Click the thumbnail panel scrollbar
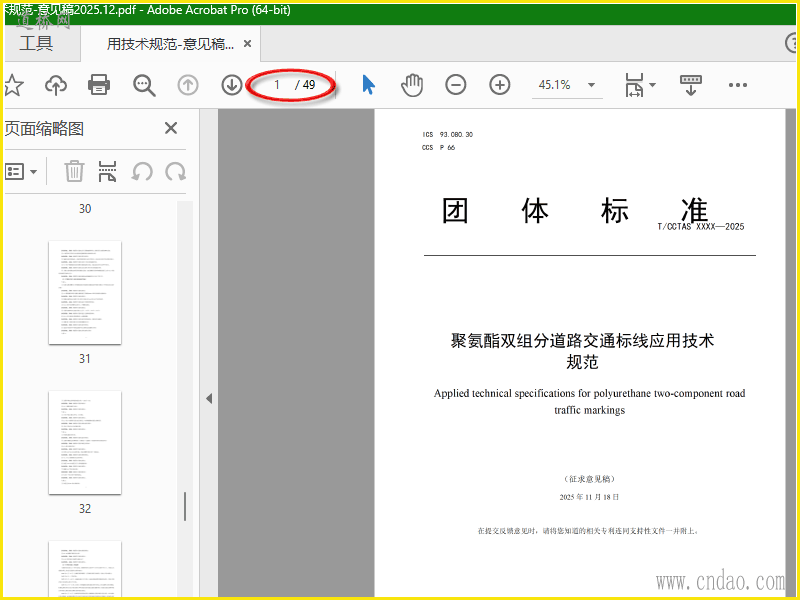Image resolution: width=800 pixels, height=600 pixels. 185,506
